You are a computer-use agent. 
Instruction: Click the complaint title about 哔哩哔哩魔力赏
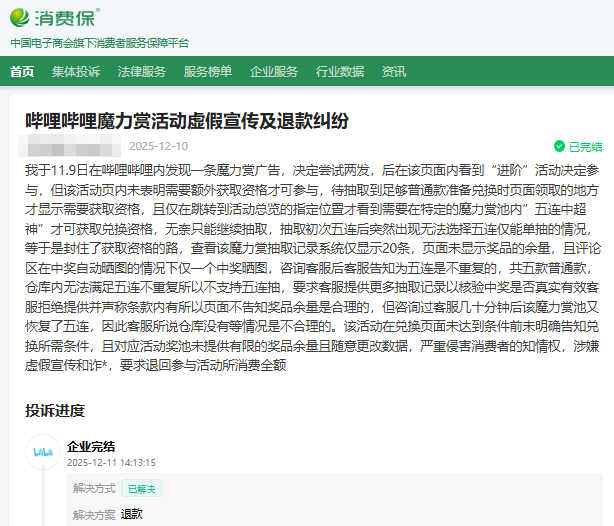tap(187, 121)
